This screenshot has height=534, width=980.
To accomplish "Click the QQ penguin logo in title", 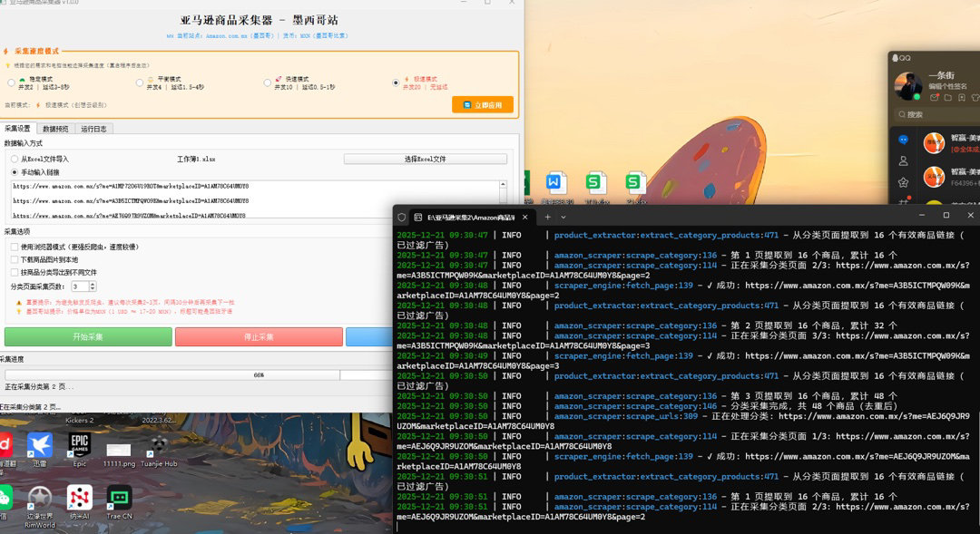I will (895, 58).
